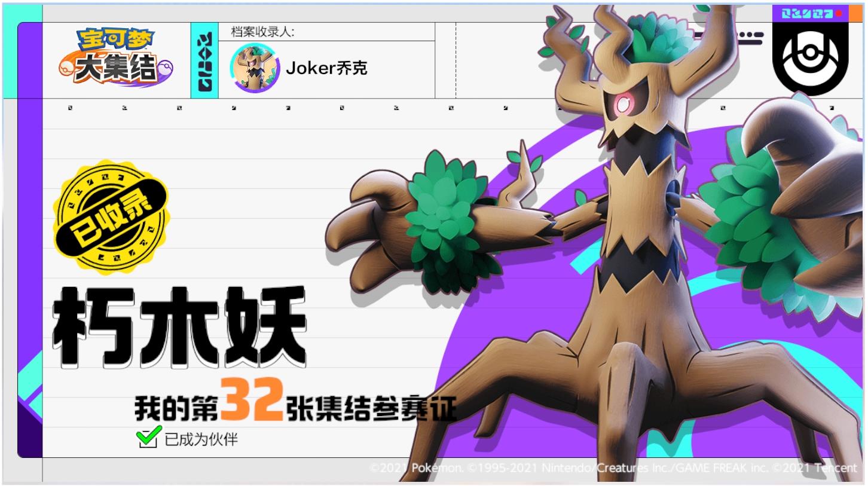Click the orange number 32
The image size is (868, 486).
point(251,400)
